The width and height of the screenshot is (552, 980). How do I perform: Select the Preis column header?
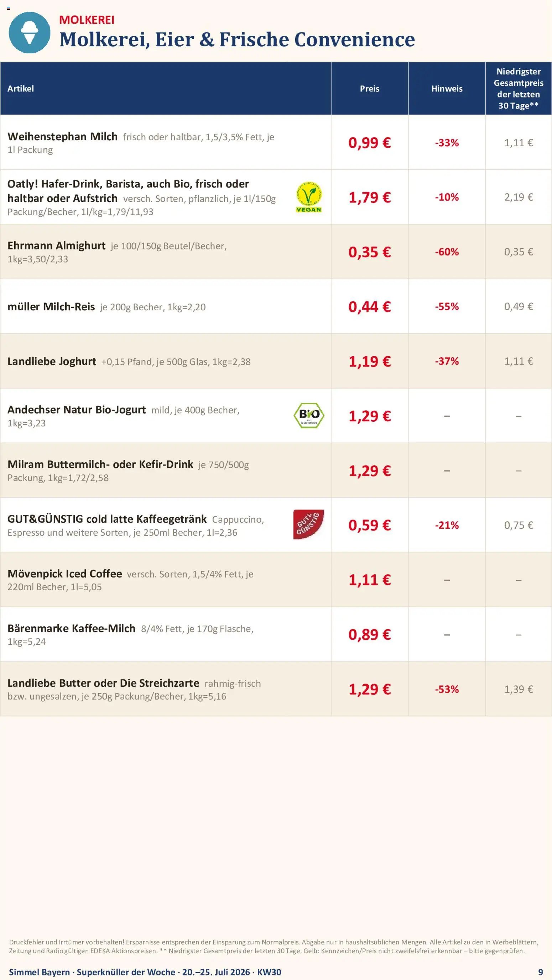(x=370, y=89)
